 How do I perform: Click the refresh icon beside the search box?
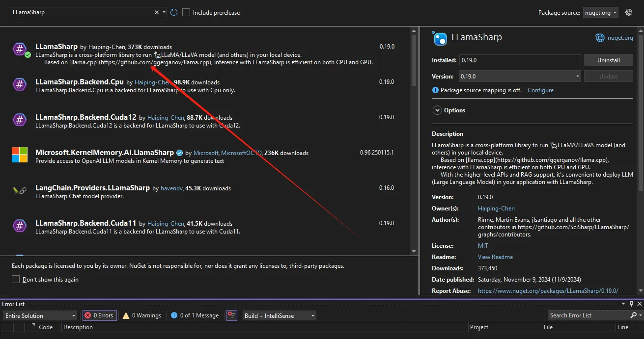coord(174,12)
